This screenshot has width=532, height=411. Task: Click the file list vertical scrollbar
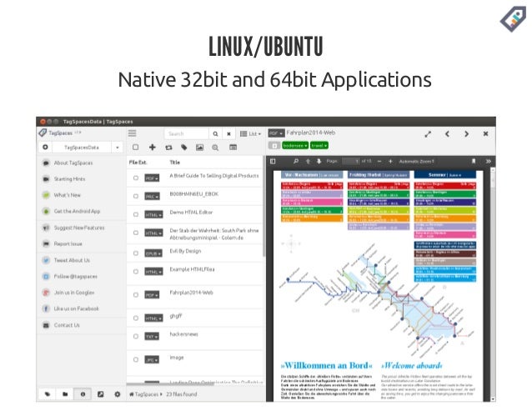(264, 207)
